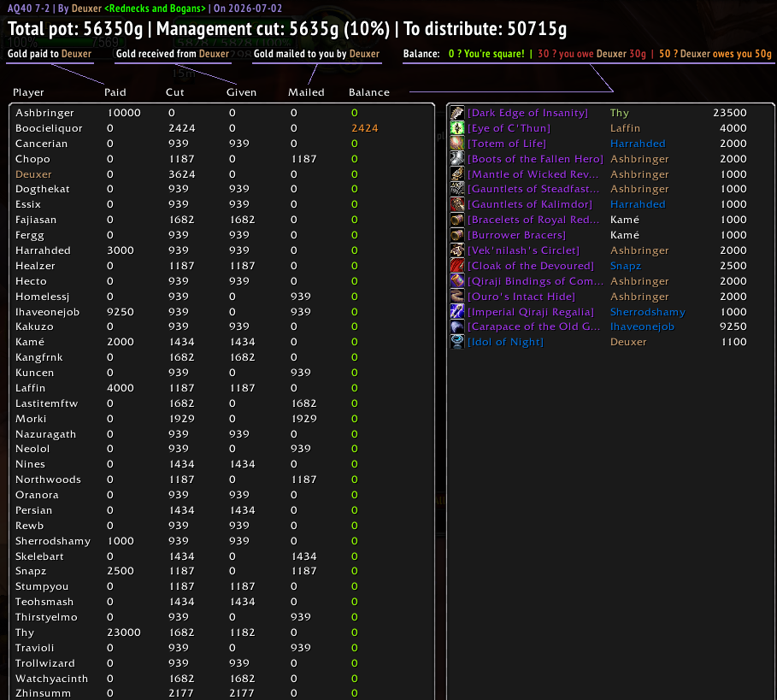Select the Zhinsumm player name
This screenshot has height=700, width=777.
[x=43, y=693]
